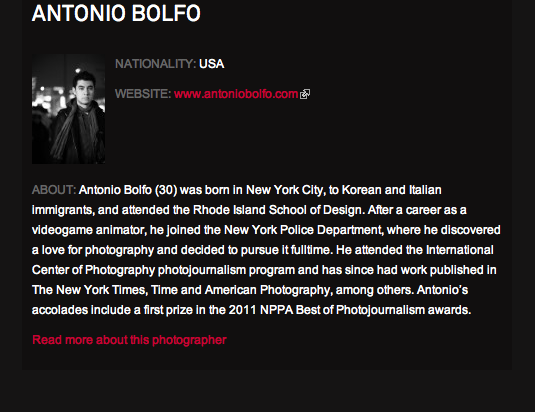The width and height of the screenshot is (535, 412).
Task: Click the text The New York Times
Action: click(x=89, y=290)
